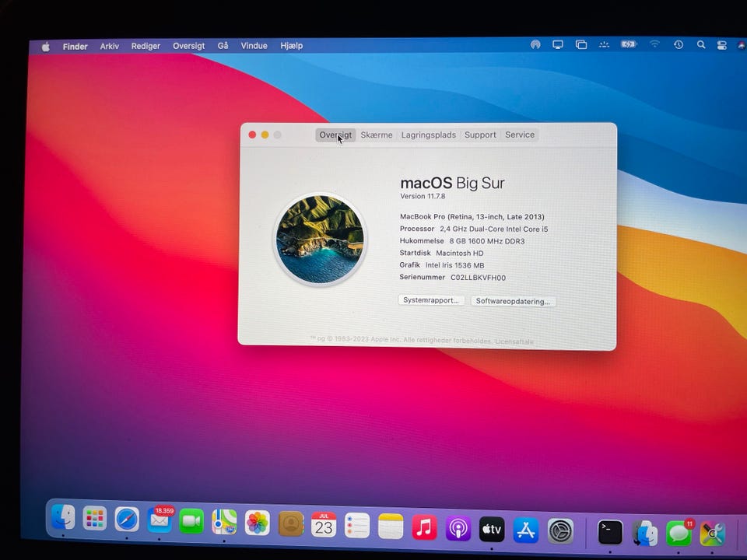Show battery status in menu bar
Image resolution: width=747 pixels, height=560 pixels.
629,44
